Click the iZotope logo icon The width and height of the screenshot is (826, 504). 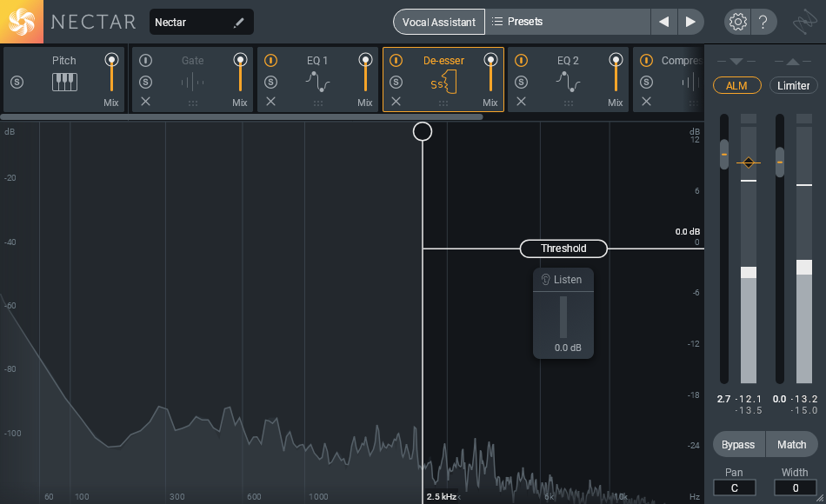tap(804, 22)
